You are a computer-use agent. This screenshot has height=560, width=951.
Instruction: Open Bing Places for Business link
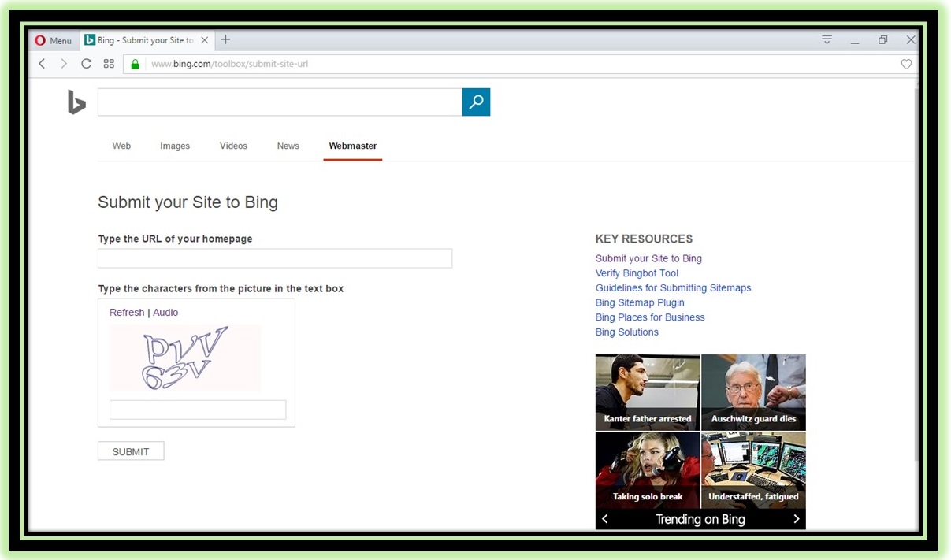(x=650, y=317)
